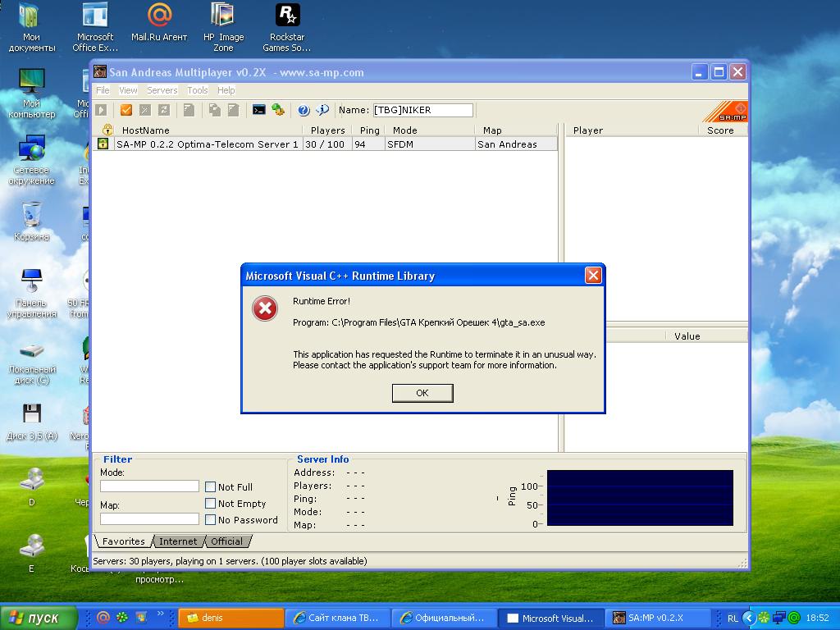Open the remote console toolbar icon
The height and width of the screenshot is (630, 840).
[258, 110]
